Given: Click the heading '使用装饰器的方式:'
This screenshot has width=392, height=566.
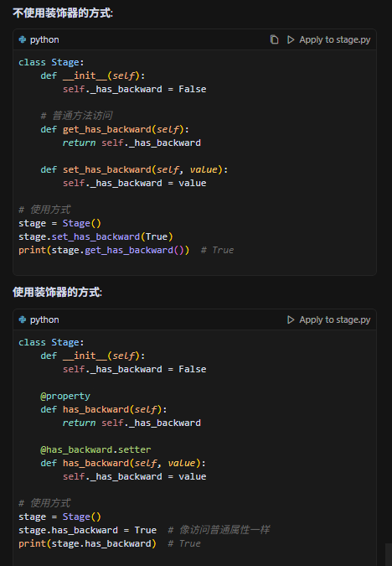Looking at the screenshot, I should (x=57, y=292).
